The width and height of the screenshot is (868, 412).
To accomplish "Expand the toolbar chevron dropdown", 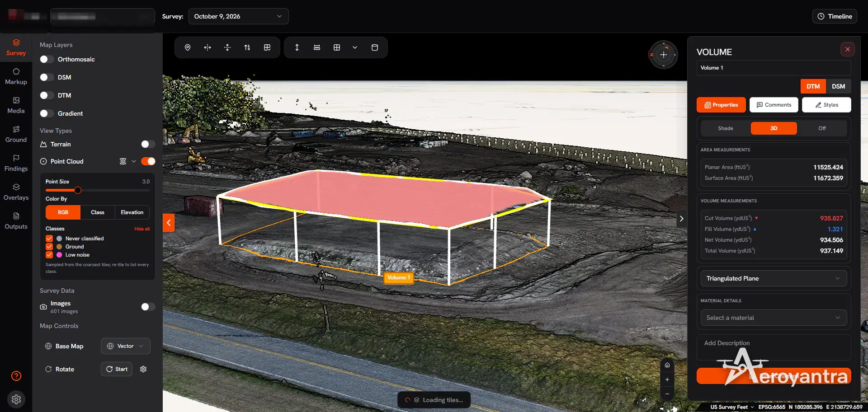I will point(355,47).
